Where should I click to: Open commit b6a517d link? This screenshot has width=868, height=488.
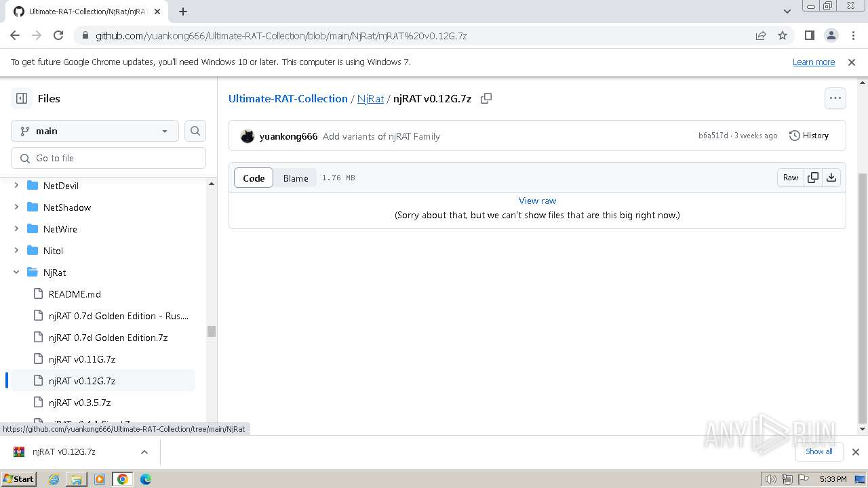click(713, 136)
